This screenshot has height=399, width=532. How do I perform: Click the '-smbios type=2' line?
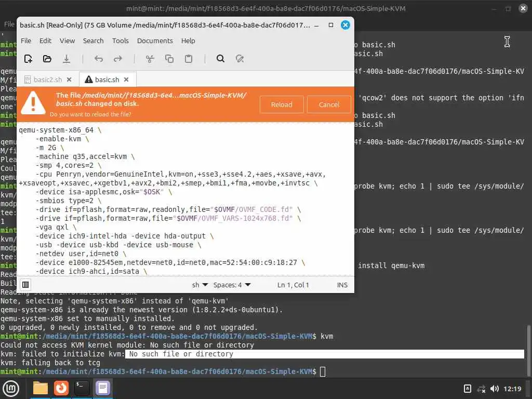pyautogui.click(x=68, y=201)
